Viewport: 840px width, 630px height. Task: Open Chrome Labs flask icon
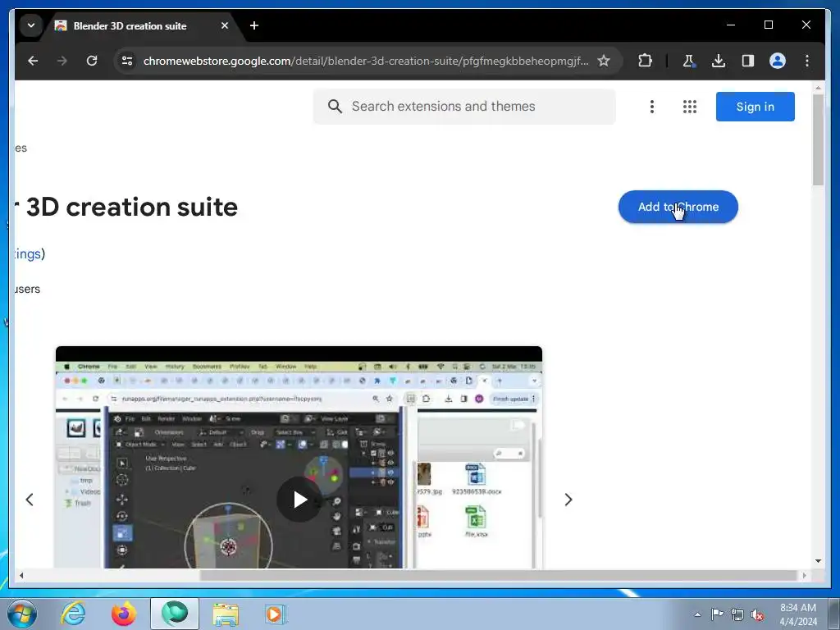pos(689,61)
